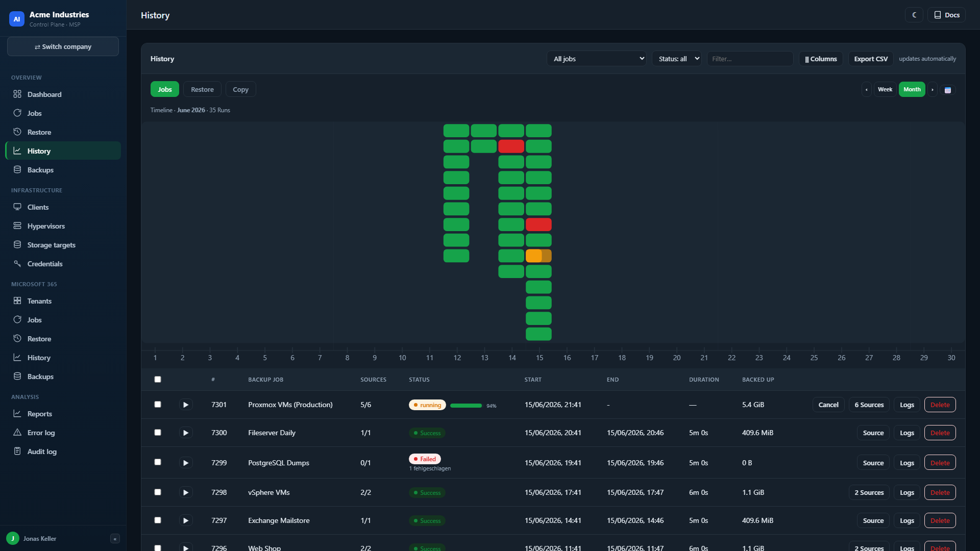Viewport: 980px width, 551px height.
Task: Open the calendar date picker icon
Action: 948,90
